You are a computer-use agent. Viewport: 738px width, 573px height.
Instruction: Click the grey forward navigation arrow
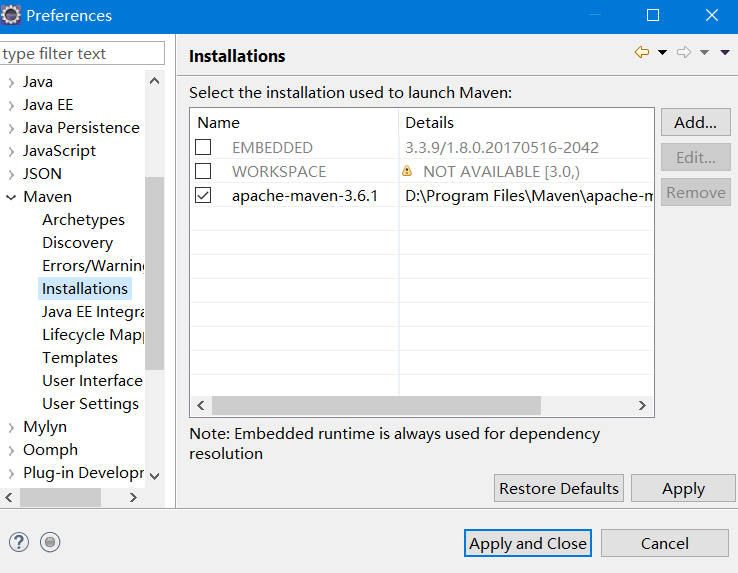coord(684,53)
